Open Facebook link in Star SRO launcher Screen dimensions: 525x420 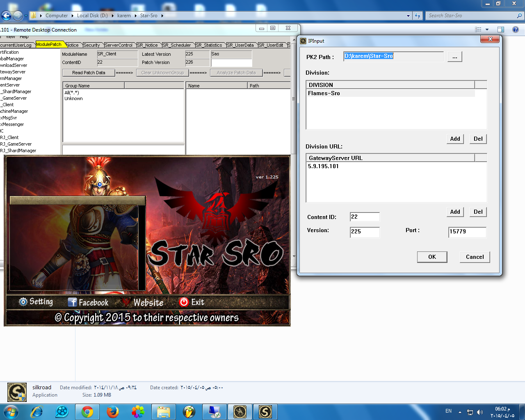tap(88, 302)
